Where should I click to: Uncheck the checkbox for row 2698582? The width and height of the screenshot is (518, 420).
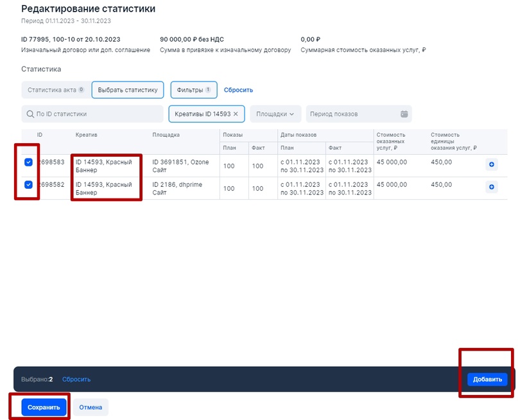click(28, 184)
